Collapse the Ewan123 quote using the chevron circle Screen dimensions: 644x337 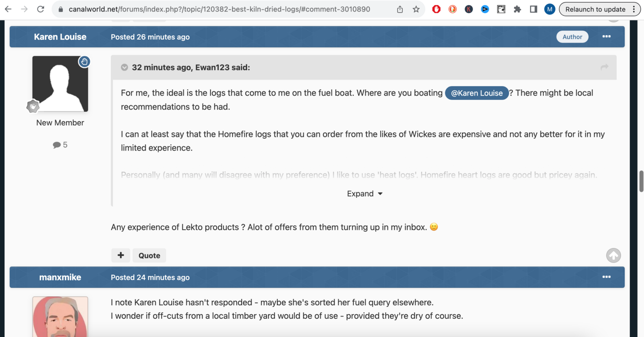(124, 67)
